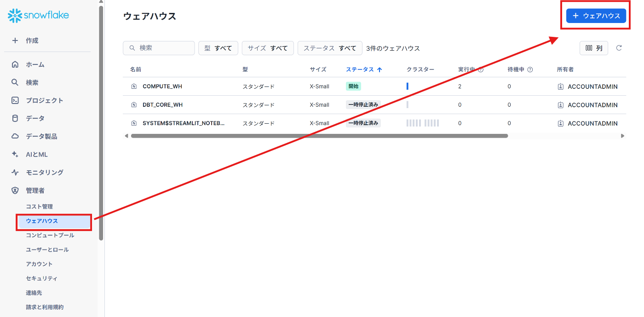Sort by the 名前 column header

pyautogui.click(x=136, y=69)
